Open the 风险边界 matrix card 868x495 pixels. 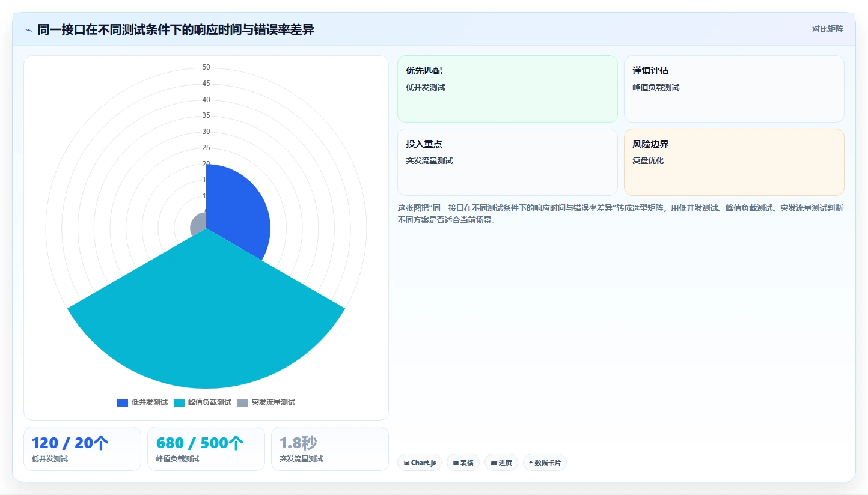[734, 162]
